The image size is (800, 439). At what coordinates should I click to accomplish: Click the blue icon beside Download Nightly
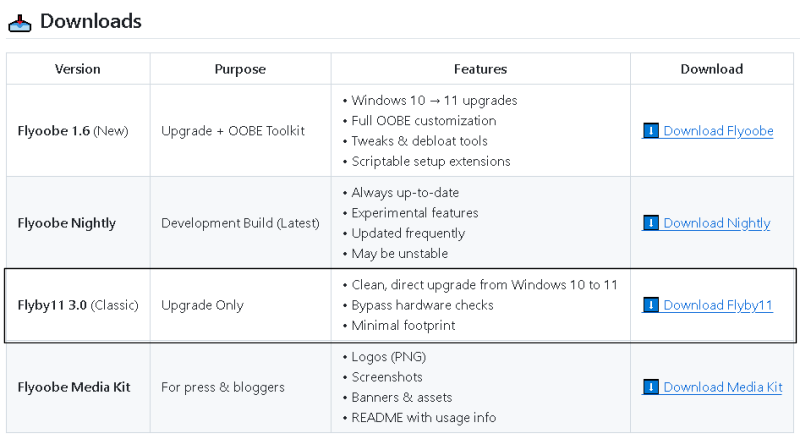pyautogui.click(x=651, y=223)
